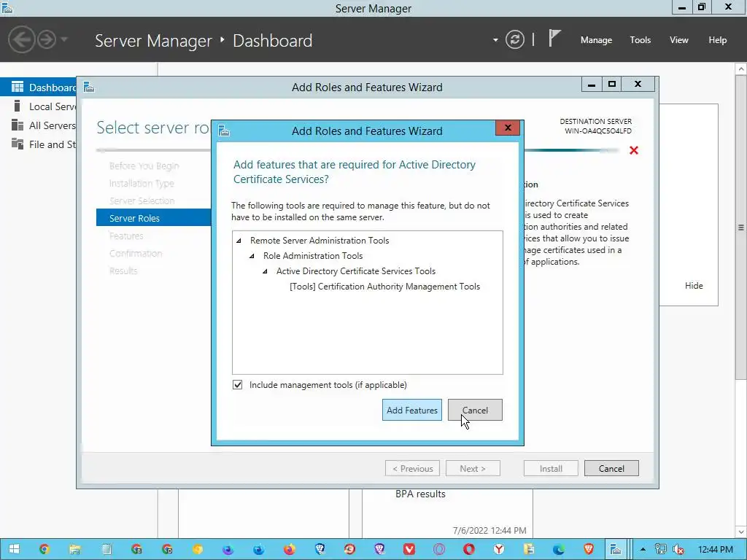Click the notifications flag icon
Viewport: 747px width, 560px height.
pyautogui.click(x=554, y=38)
